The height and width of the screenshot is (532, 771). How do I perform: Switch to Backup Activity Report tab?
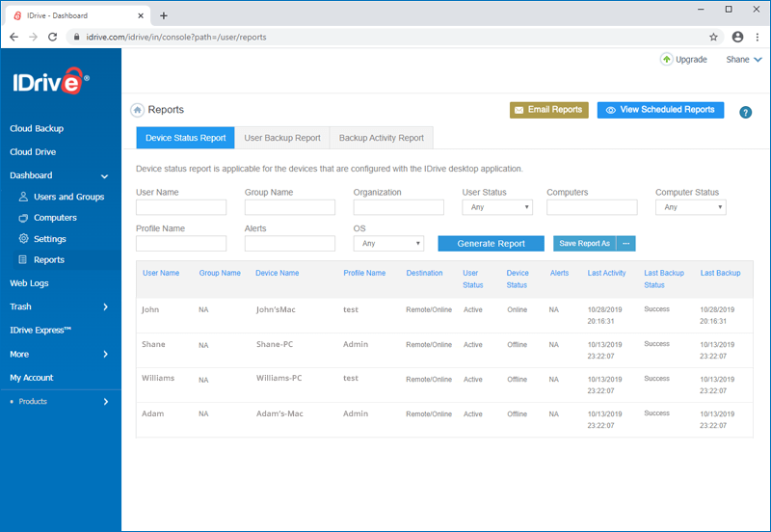coord(381,138)
